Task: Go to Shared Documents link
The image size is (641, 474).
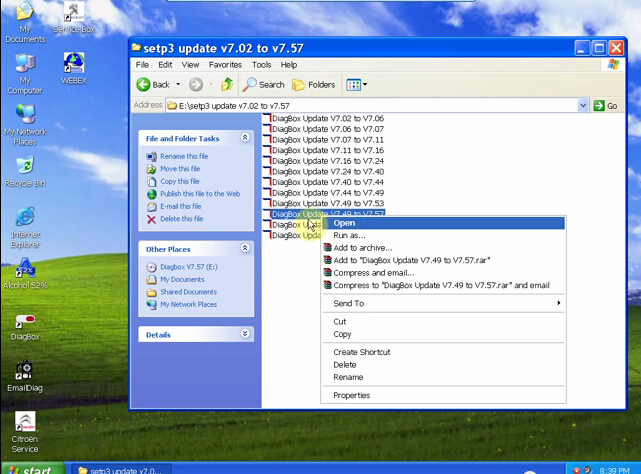Action: coord(188,292)
